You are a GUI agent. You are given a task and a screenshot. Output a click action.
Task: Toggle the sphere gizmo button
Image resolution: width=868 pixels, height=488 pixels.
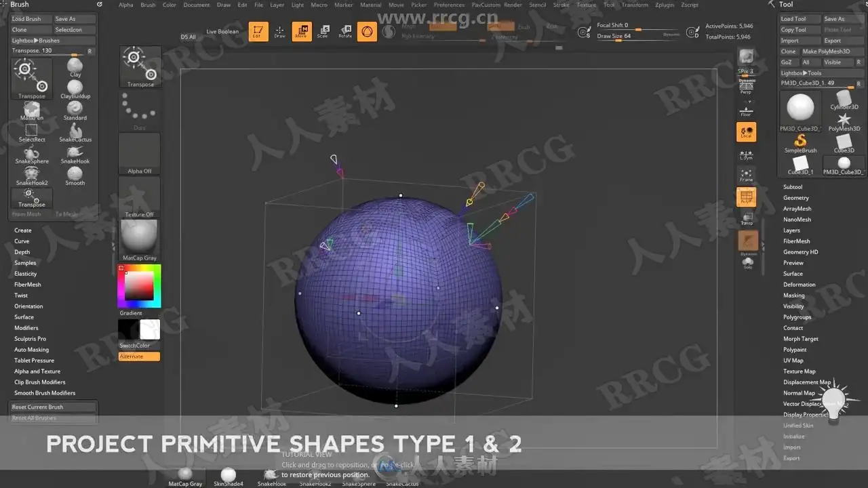(x=367, y=31)
